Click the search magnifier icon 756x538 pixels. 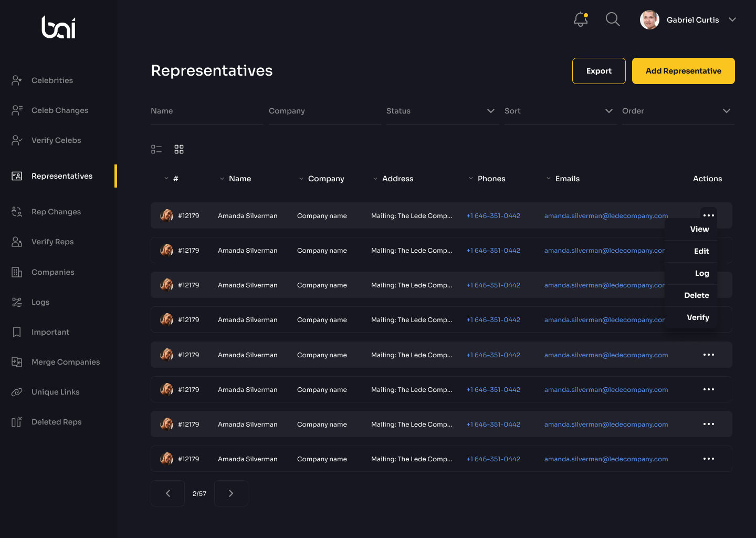coord(613,19)
